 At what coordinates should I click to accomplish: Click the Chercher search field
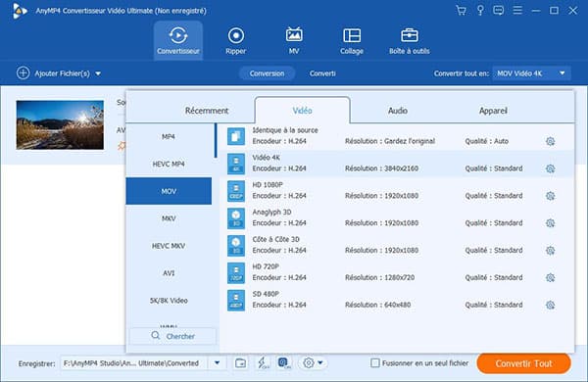coord(172,336)
